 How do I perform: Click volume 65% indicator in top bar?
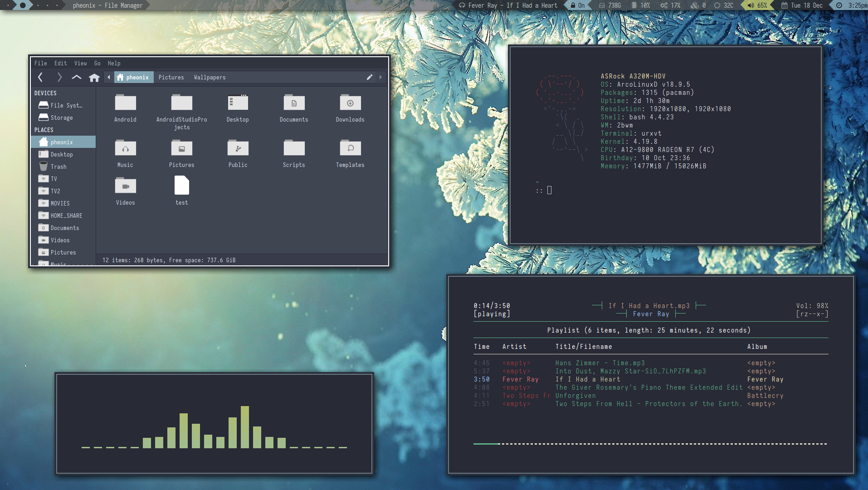click(x=757, y=5)
